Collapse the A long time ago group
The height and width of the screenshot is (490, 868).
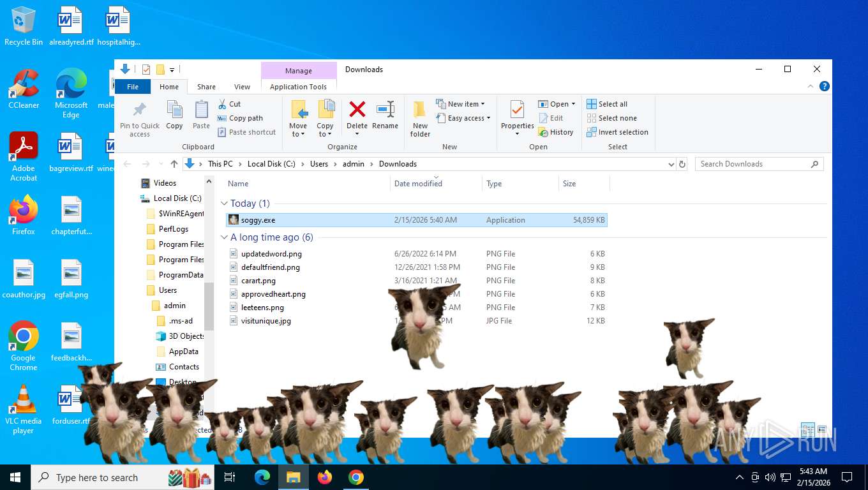[x=225, y=237]
